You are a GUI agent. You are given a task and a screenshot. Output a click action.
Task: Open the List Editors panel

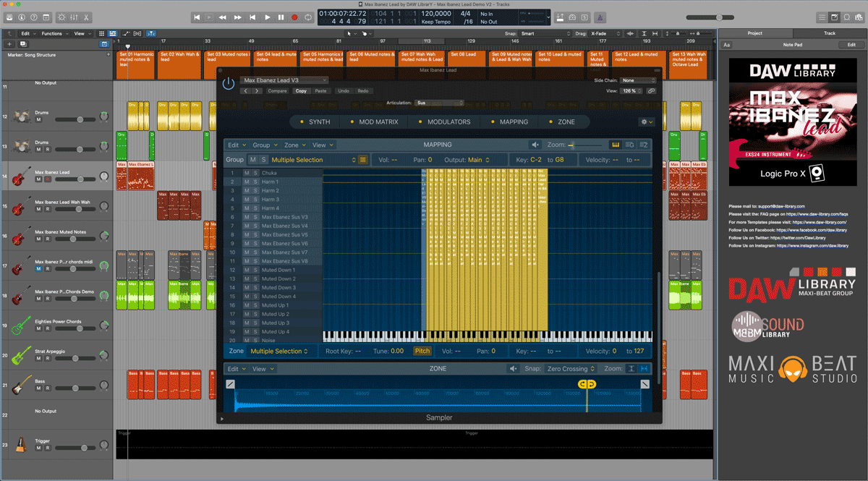(x=822, y=17)
